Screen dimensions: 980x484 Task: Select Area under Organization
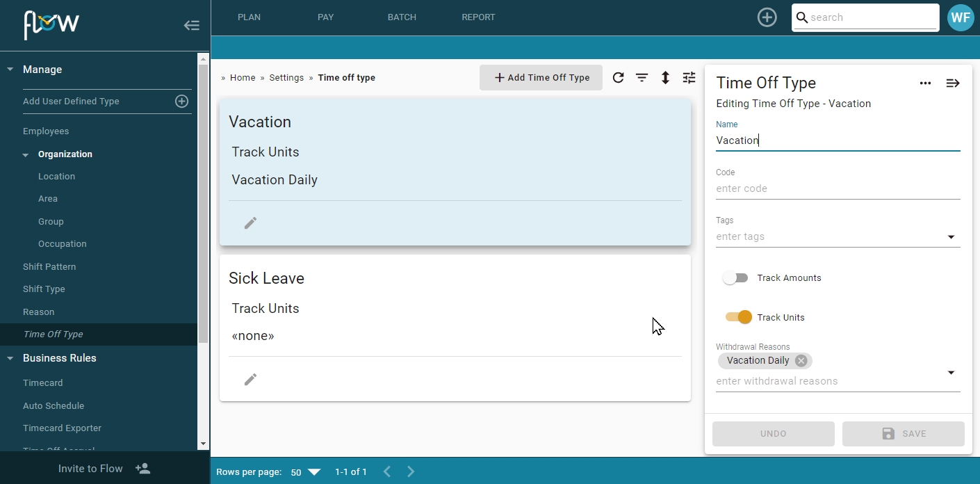(x=48, y=199)
